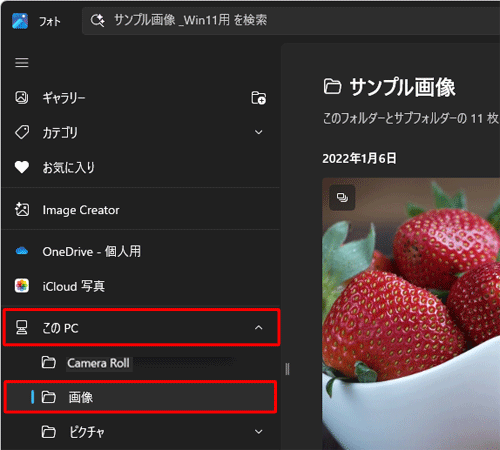
Task: Expand the カテゴリ chevron
Action: (259, 132)
